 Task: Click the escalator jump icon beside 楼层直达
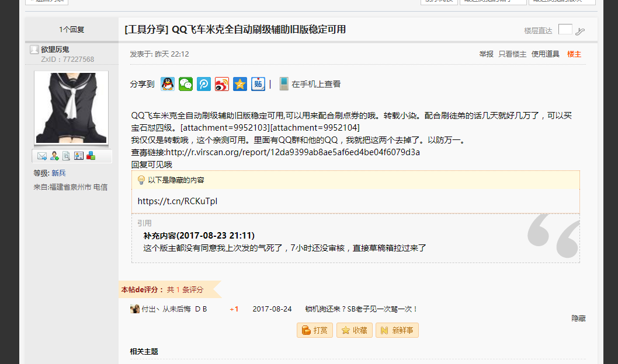(580, 31)
